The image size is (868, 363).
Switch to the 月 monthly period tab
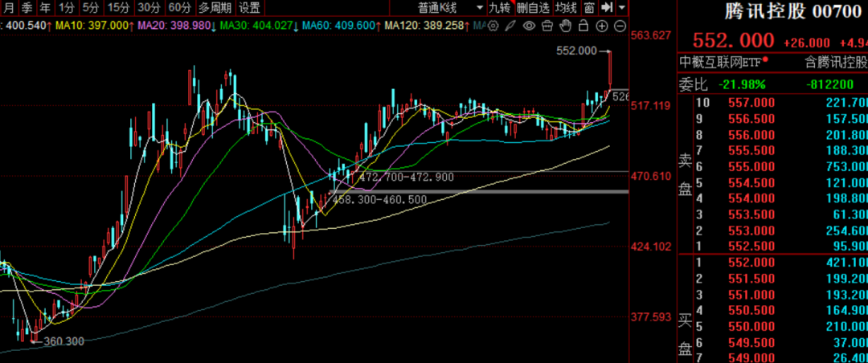(10, 8)
